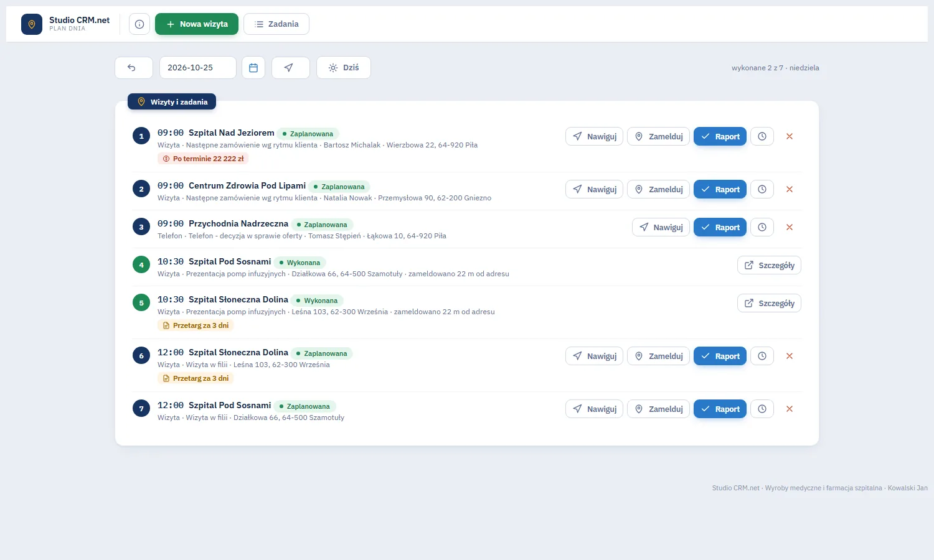Go back with the undo arrow button
Viewport: 934px width, 560px height.
click(x=134, y=68)
